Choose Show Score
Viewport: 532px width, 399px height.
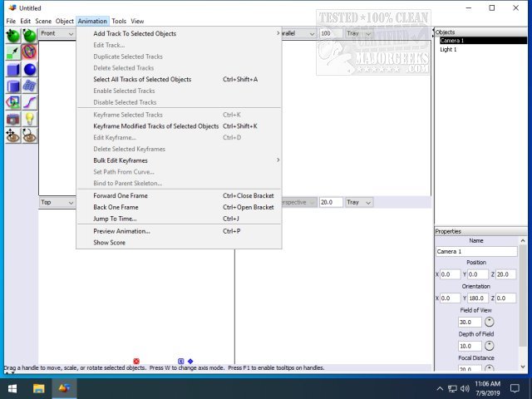(180, 243)
